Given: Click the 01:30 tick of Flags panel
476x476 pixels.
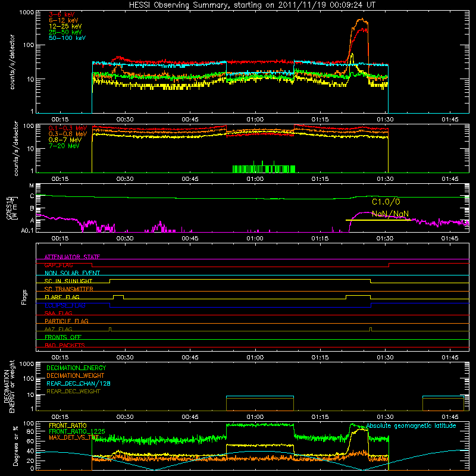Looking at the screenshot, I should tap(385, 358).
